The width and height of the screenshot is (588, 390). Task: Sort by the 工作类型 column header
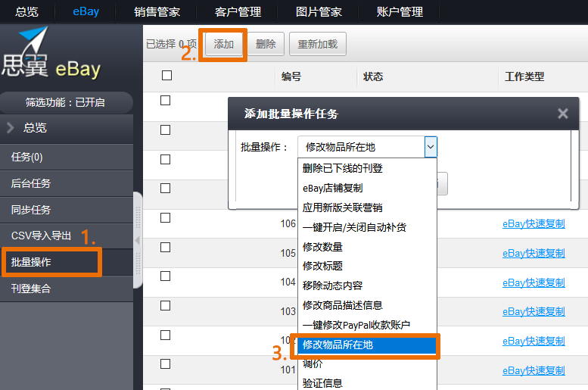tap(524, 77)
